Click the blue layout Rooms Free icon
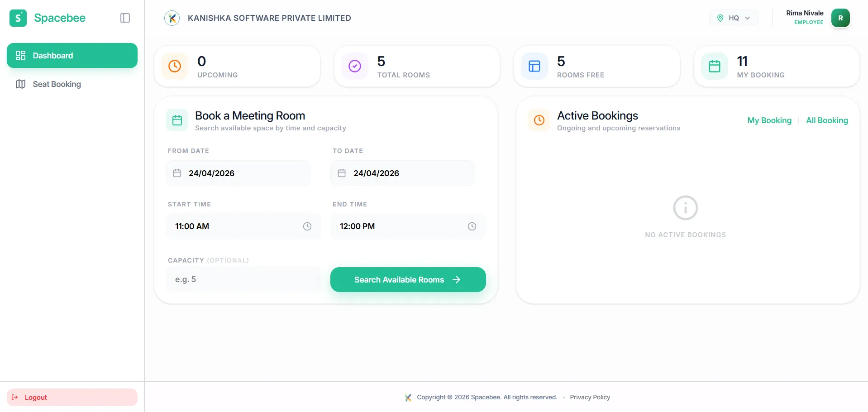Screen dimensions: 868x412 [x=534, y=66]
